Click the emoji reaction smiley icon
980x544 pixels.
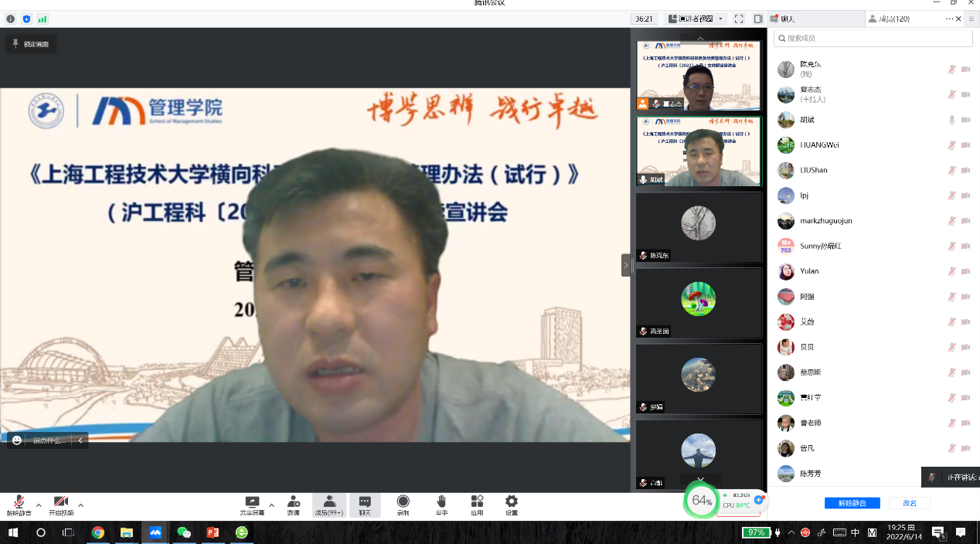[17, 440]
